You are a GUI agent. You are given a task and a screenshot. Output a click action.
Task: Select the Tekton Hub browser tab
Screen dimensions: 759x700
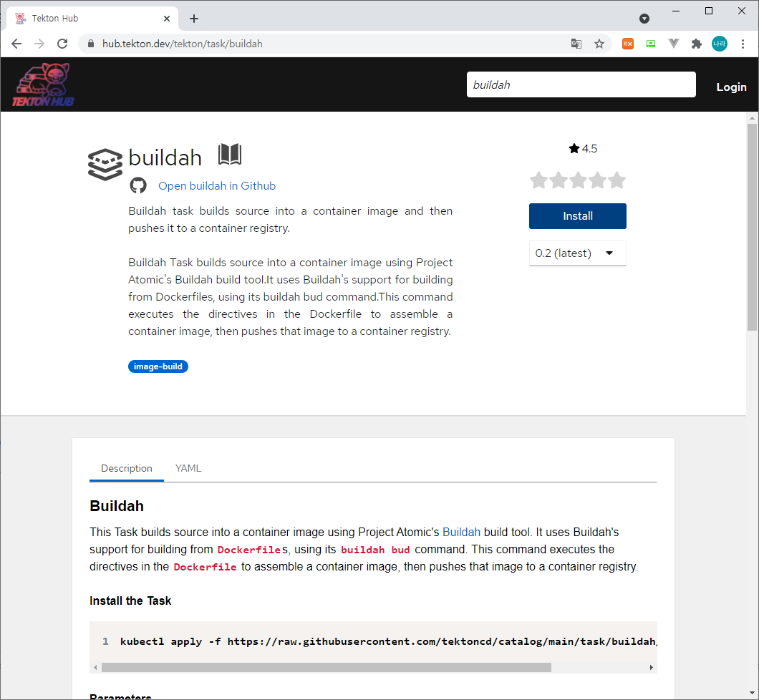click(92, 19)
